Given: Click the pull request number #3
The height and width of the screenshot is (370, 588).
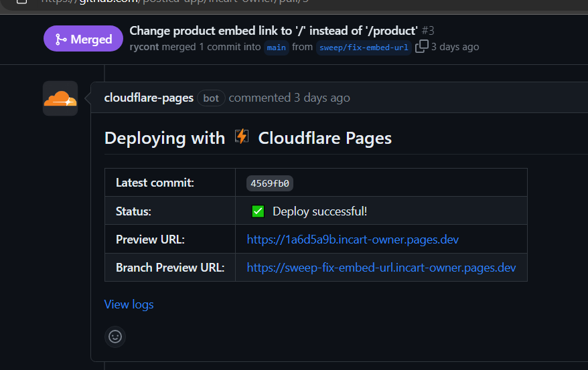Looking at the screenshot, I should (x=429, y=31).
